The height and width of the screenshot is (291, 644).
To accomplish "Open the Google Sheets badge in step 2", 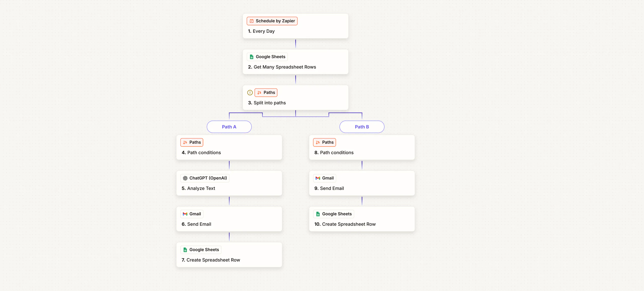I will coord(267,57).
